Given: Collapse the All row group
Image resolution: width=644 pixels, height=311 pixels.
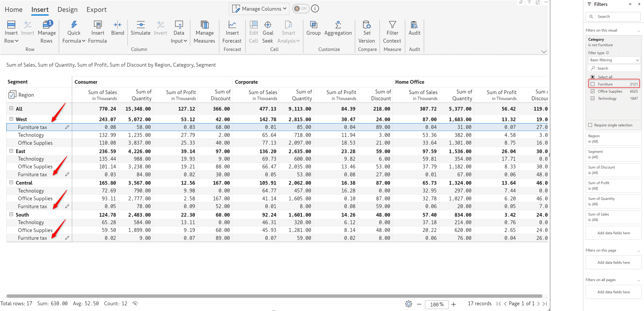Looking at the screenshot, I should pos(11,108).
